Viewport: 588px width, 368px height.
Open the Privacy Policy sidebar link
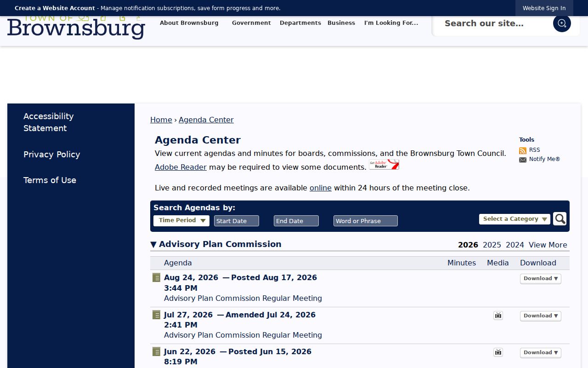click(x=52, y=155)
